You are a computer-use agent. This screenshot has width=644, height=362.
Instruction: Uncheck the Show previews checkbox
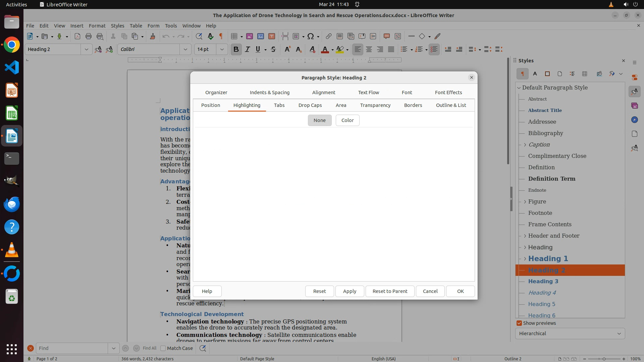(x=519, y=323)
